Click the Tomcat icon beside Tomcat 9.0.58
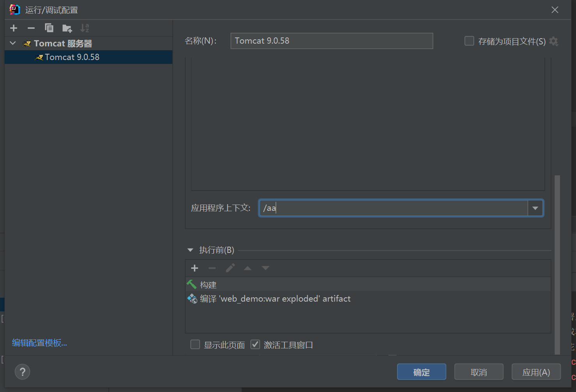 pos(39,57)
